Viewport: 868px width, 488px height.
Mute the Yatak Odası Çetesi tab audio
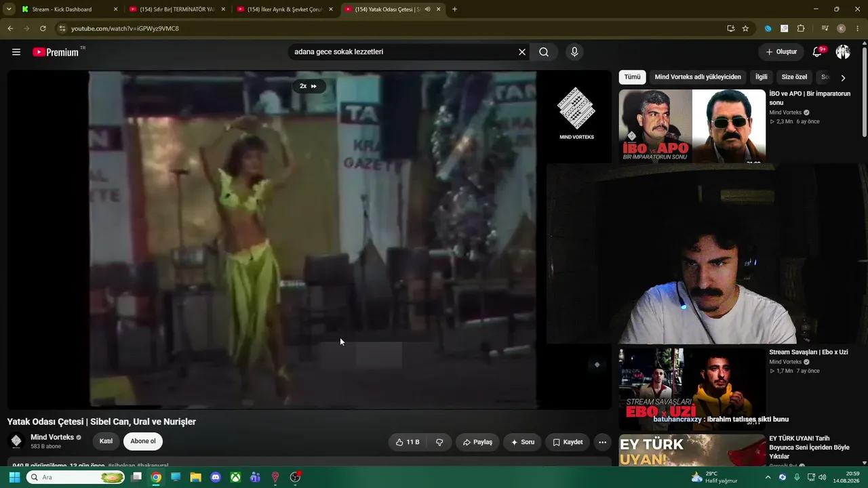(427, 9)
